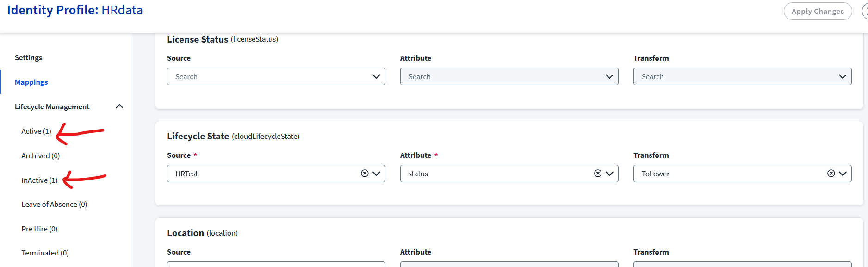Expand Lifecycle State Source dropdown arrow
The image size is (868, 267).
376,174
